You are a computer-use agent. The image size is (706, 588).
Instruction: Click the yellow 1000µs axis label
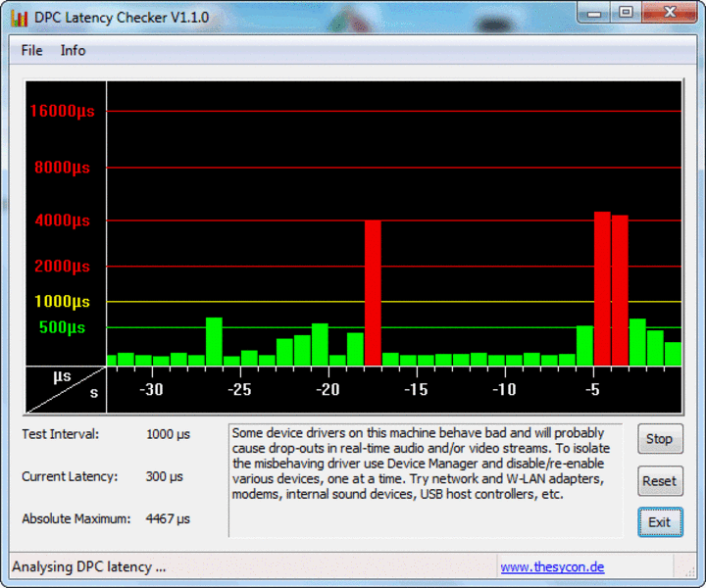[62, 302]
